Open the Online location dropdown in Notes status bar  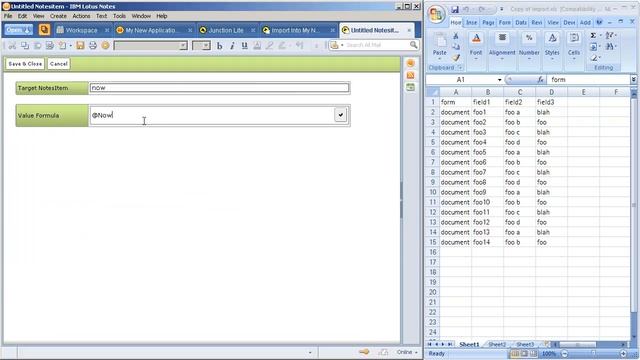pyautogui.click(x=407, y=352)
